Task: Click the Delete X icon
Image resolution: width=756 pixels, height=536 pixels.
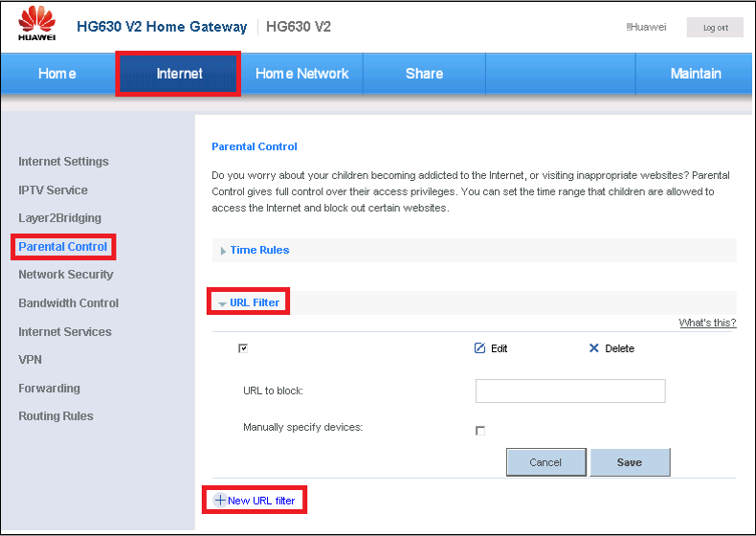Action: 593,348
